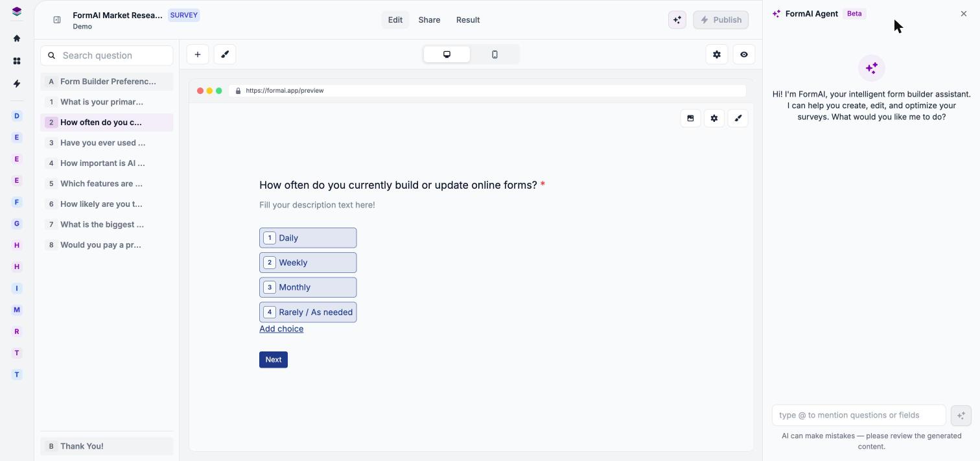Open the FormAI stacked-layers logo

(17, 11)
